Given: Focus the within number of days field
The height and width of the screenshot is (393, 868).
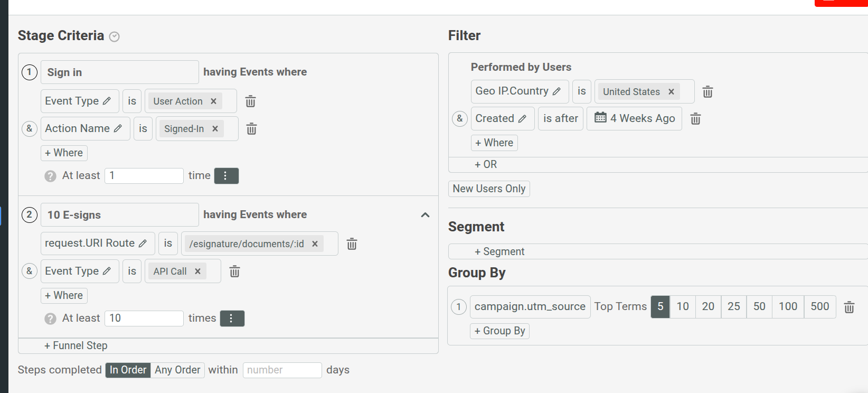Looking at the screenshot, I should coord(282,370).
